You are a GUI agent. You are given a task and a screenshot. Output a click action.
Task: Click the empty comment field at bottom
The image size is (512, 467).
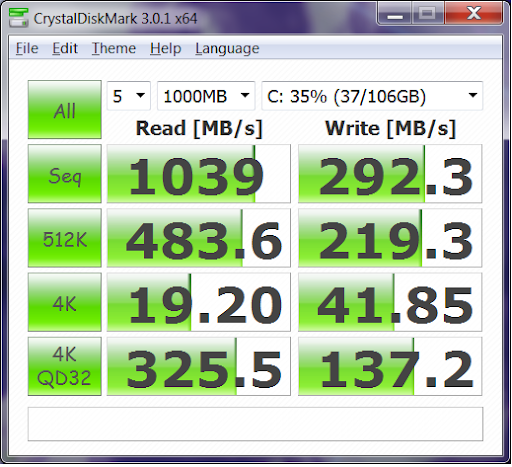tap(255, 424)
